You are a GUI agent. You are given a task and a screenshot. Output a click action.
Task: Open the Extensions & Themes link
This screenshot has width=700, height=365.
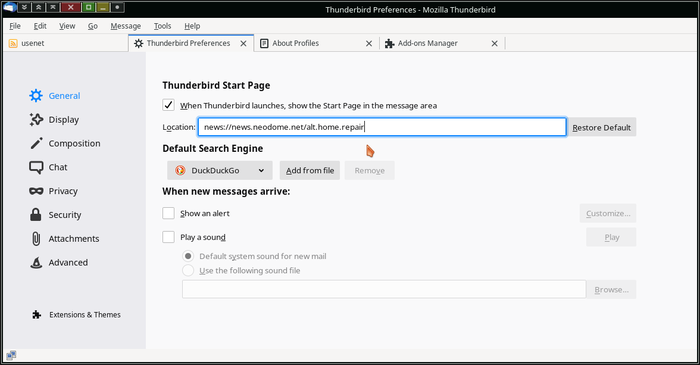pos(85,315)
